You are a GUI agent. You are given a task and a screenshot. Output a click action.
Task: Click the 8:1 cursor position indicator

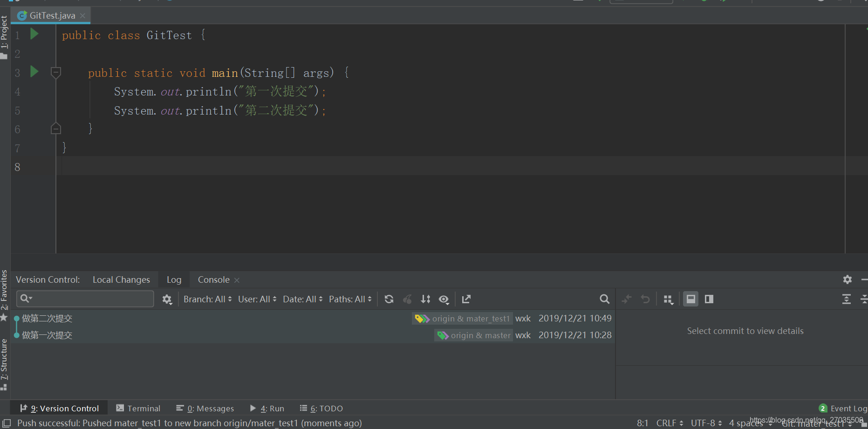(642, 423)
